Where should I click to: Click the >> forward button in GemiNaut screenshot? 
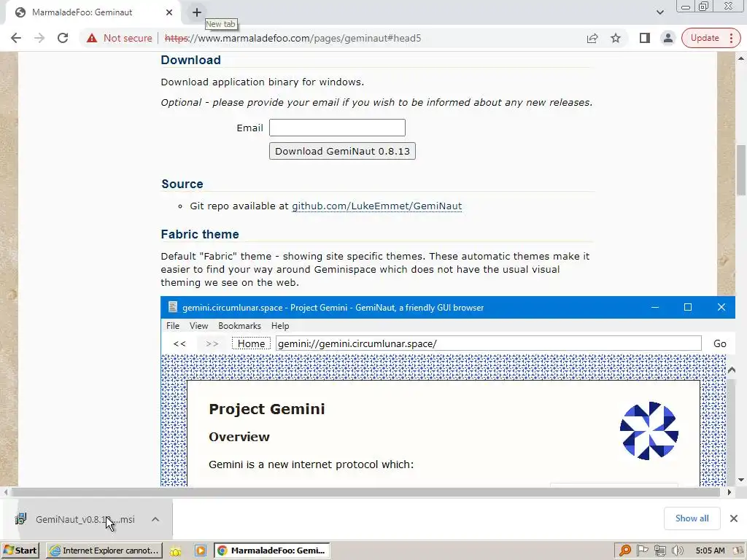pos(212,343)
